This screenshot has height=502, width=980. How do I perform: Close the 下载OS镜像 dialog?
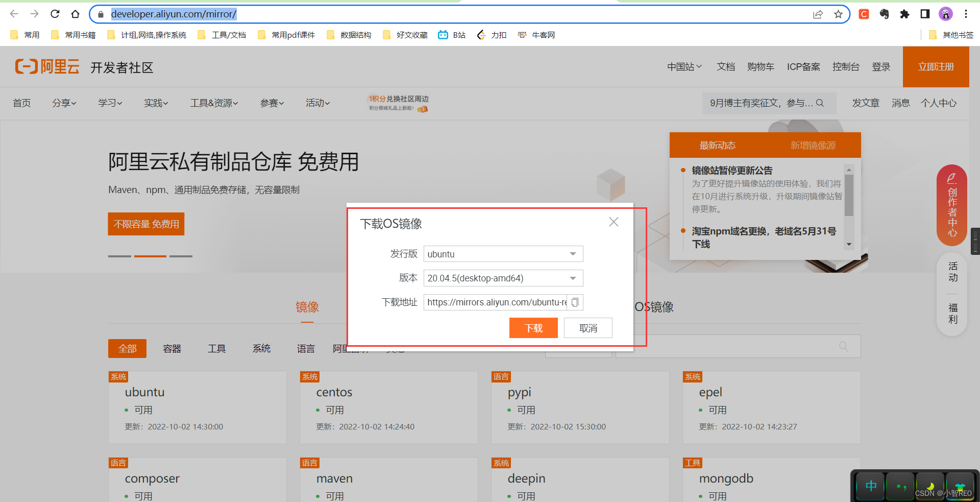click(614, 222)
